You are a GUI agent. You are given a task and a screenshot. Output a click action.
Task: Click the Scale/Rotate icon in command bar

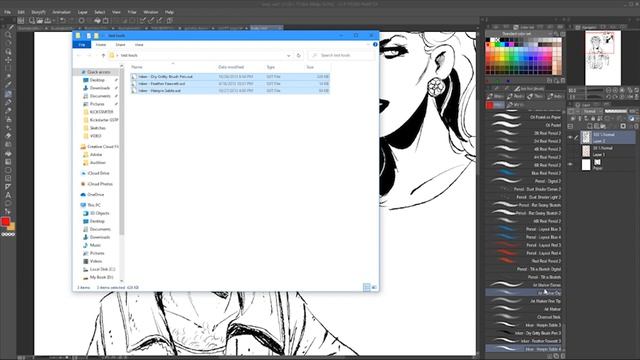(x=106, y=20)
